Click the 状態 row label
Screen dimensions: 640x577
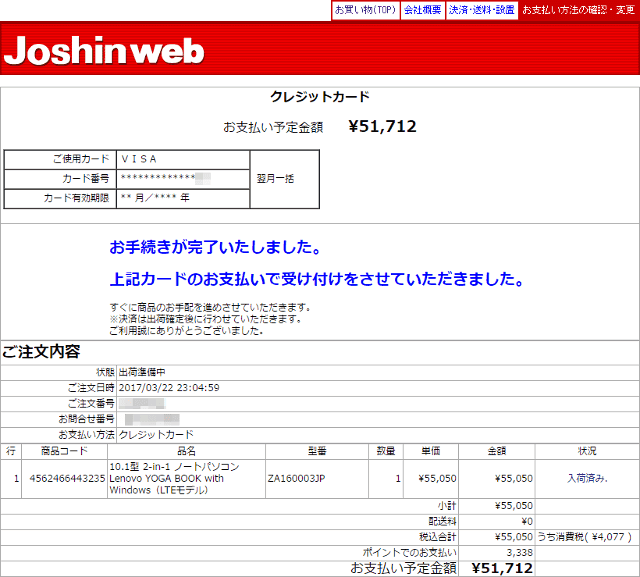[x=105, y=372]
